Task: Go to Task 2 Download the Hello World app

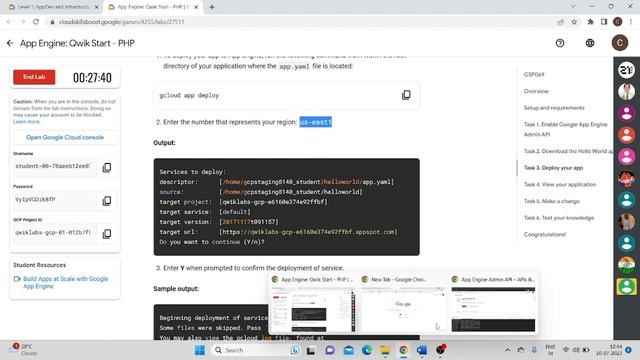Action: coord(568,151)
